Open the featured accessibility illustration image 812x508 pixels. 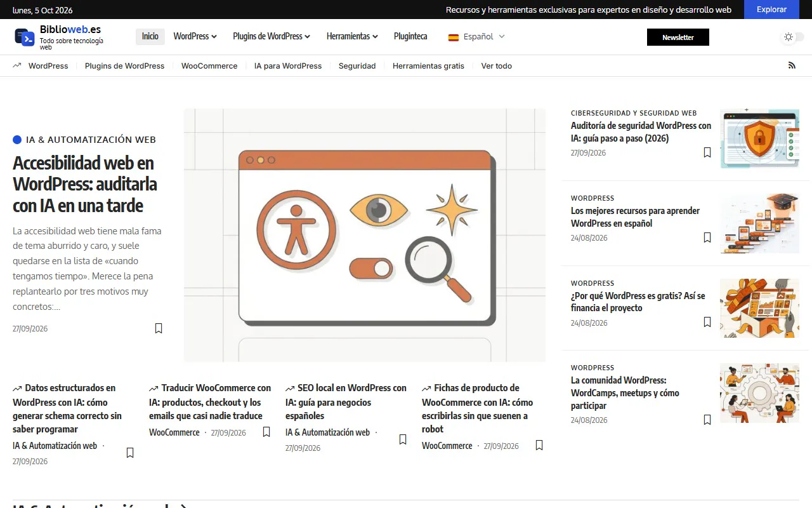(365, 235)
